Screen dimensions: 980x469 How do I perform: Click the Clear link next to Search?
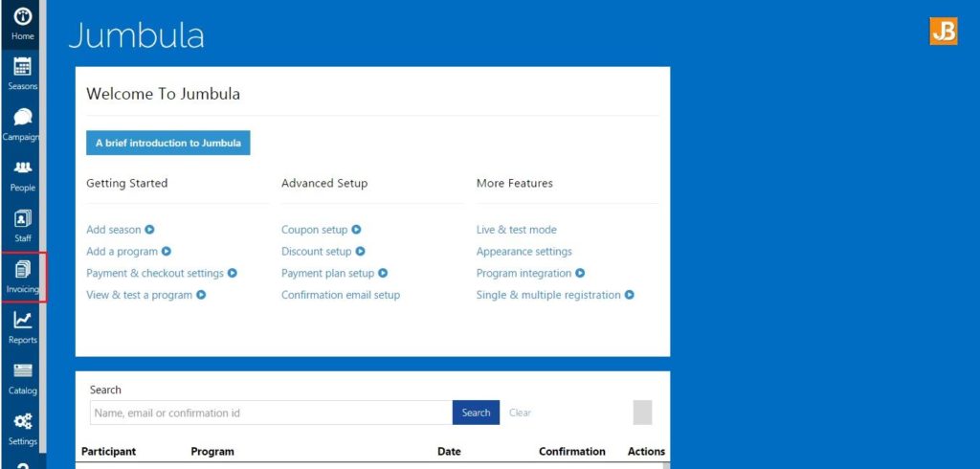(520, 413)
